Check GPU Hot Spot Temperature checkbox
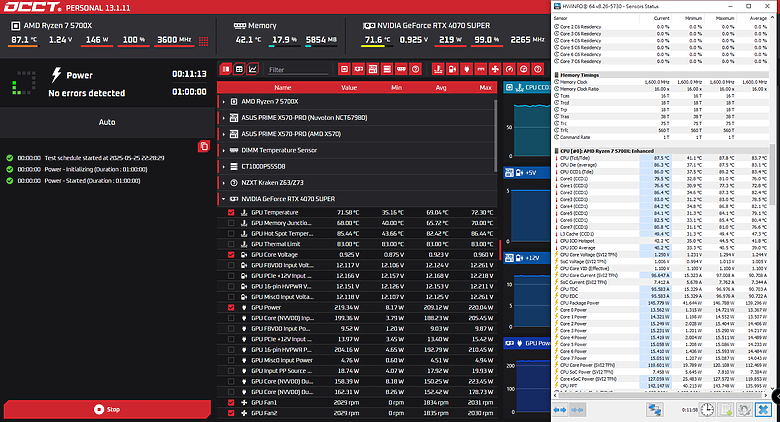This screenshot has width=780, height=422. [x=231, y=233]
